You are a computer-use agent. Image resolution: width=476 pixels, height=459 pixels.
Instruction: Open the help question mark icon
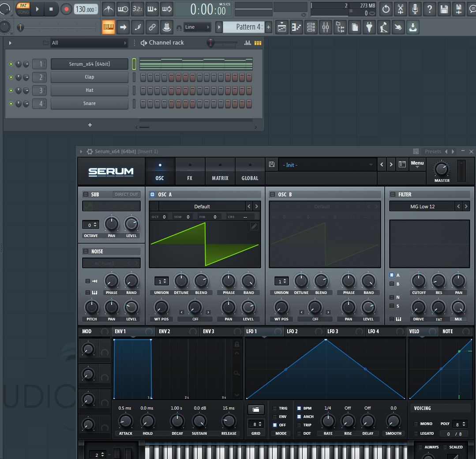tap(430, 9)
